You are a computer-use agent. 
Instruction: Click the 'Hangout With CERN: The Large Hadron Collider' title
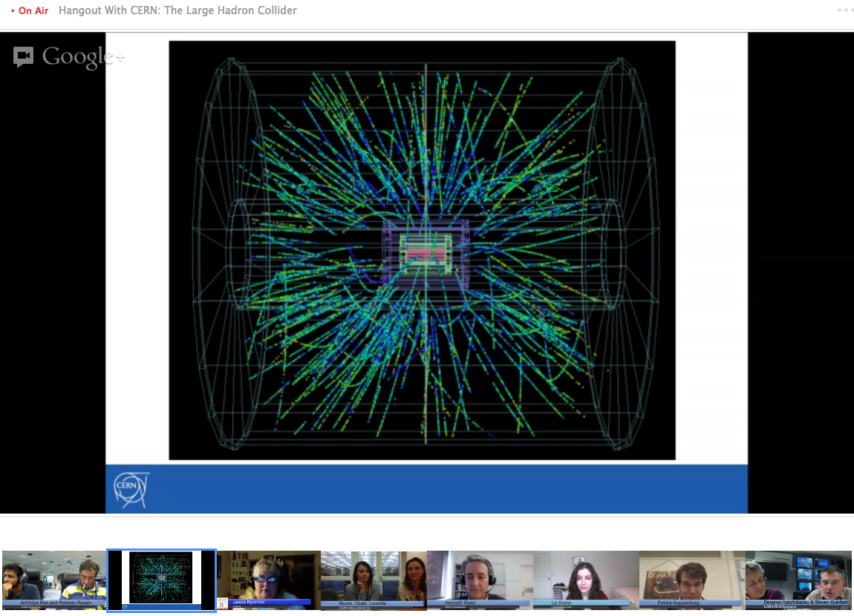[177, 10]
